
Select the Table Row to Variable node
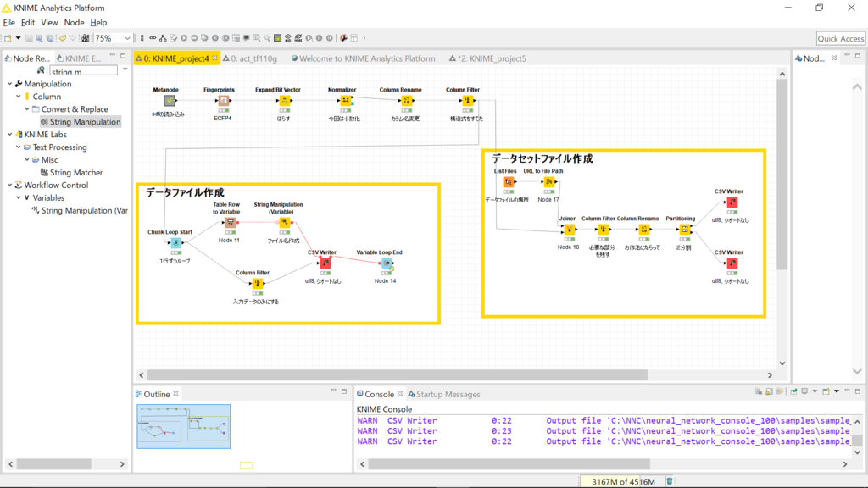tap(231, 223)
